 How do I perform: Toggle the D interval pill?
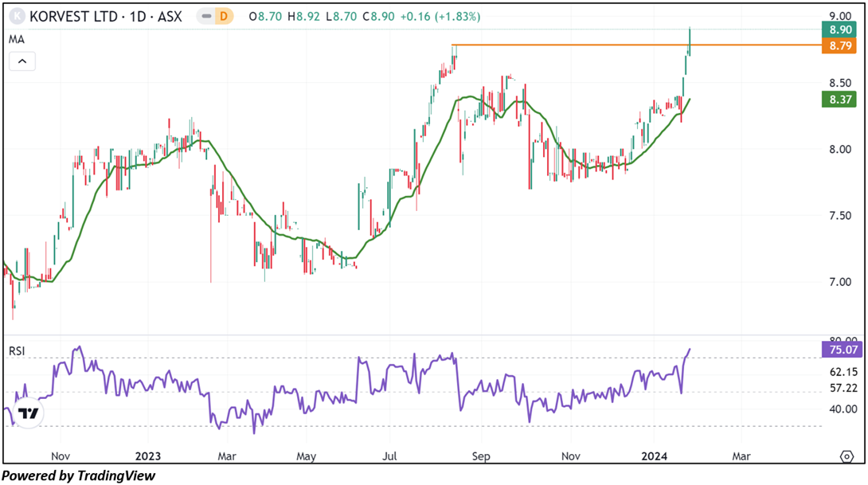pos(215,17)
